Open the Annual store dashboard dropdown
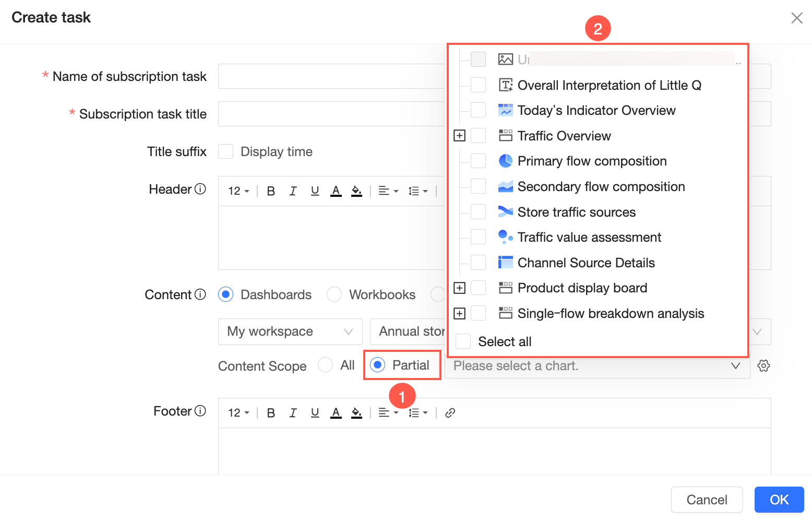812x520 pixels. point(408,332)
